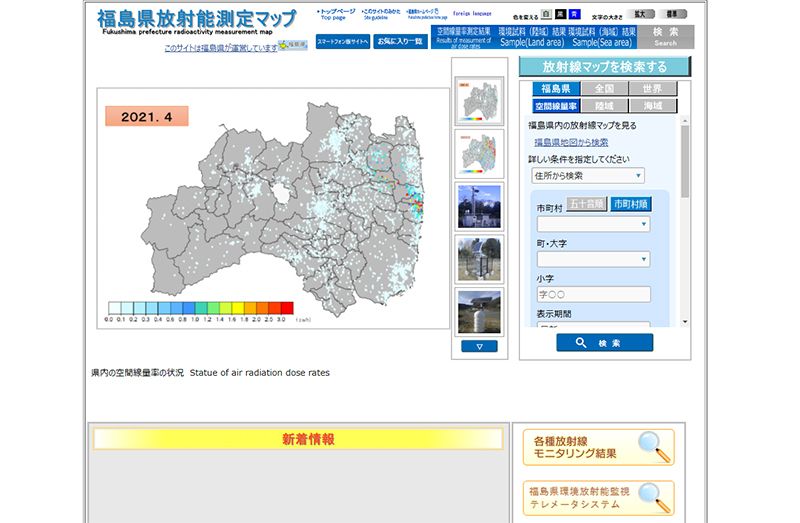Viewport: 800px width, 523px height.
Task: Select the gray Fukushima map thumbnail
Action: (479, 101)
